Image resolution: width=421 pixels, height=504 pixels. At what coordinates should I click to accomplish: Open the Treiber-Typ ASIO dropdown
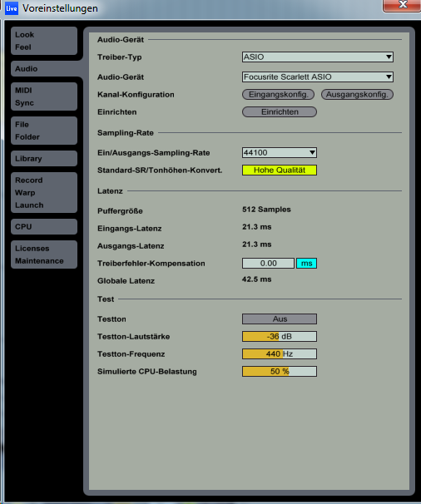(x=318, y=57)
